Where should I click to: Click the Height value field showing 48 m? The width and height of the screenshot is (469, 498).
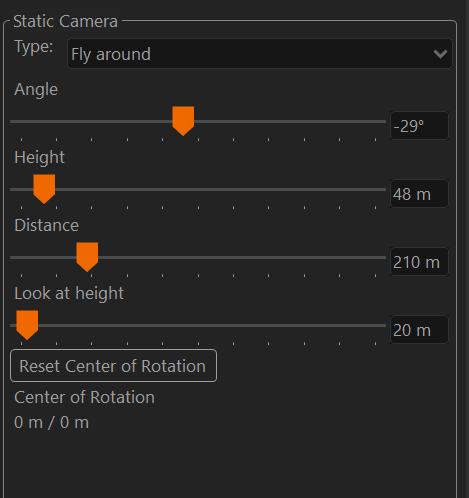[x=419, y=194]
